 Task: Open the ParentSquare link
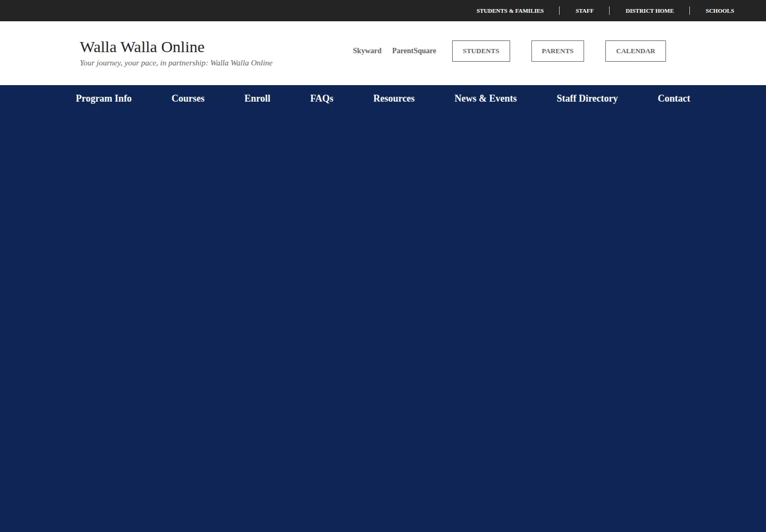tap(414, 51)
